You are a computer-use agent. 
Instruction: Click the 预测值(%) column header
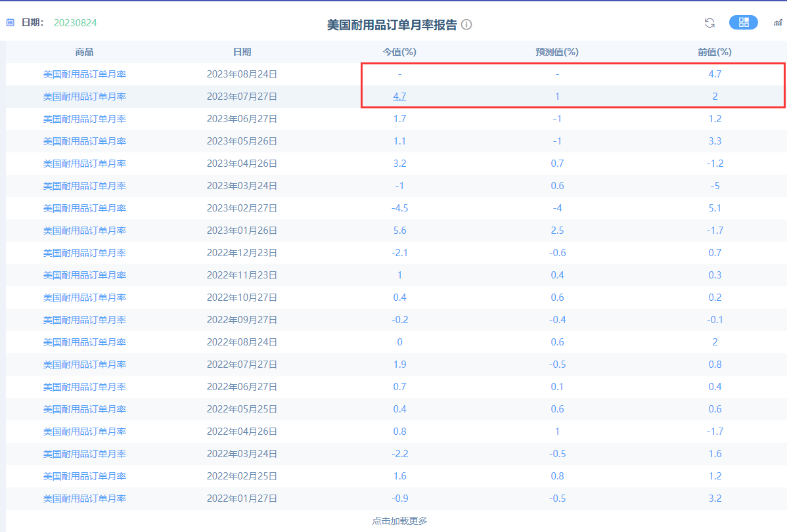tap(557, 52)
